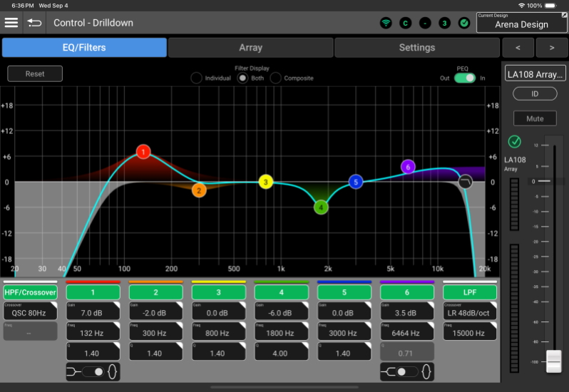Select the low-pass filter node on graph

coord(465,182)
